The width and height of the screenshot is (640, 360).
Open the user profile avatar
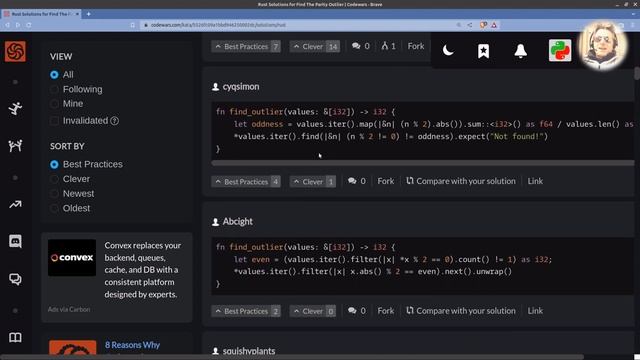pyautogui.click(x=603, y=46)
